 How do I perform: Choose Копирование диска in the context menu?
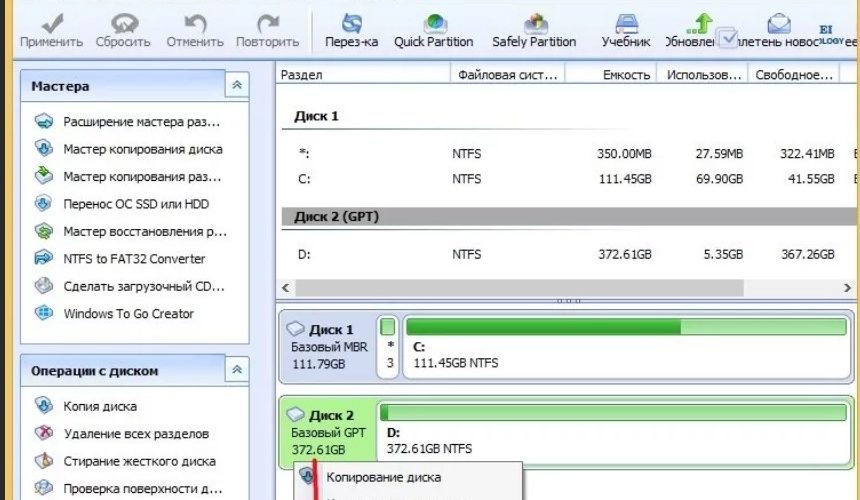pos(383,477)
